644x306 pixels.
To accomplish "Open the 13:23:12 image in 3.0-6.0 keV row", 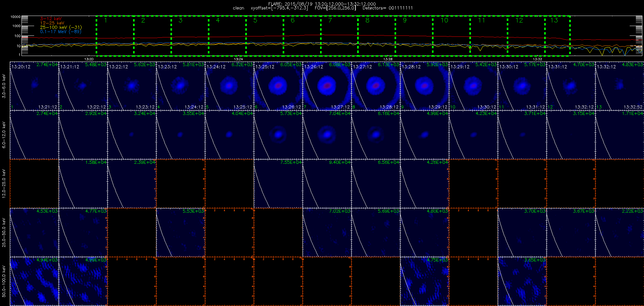I will coord(181,86).
